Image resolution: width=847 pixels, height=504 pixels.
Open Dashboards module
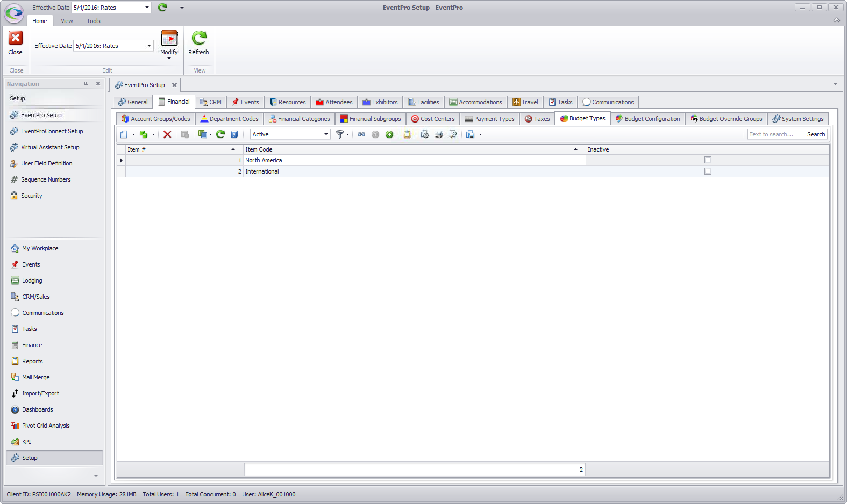(x=37, y=409)
